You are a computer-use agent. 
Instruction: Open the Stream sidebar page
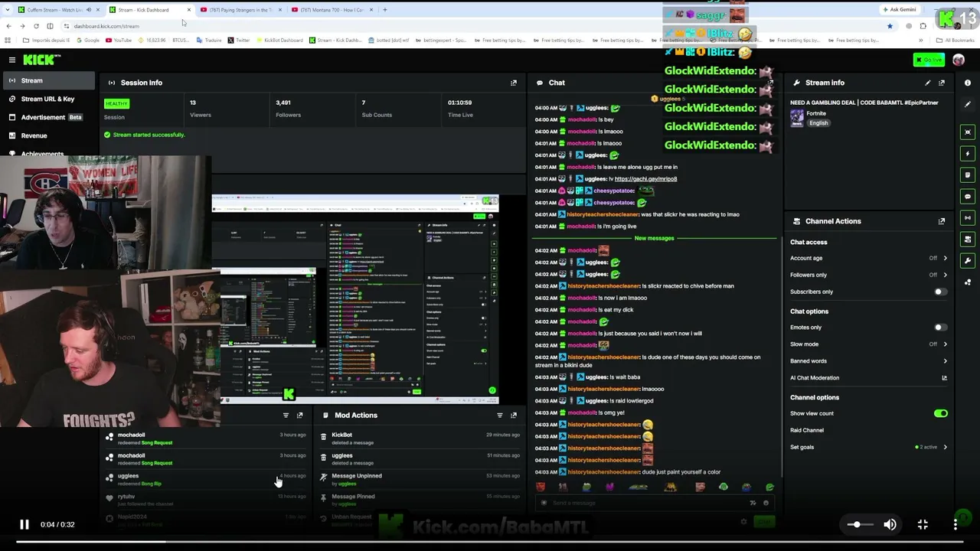47,80
